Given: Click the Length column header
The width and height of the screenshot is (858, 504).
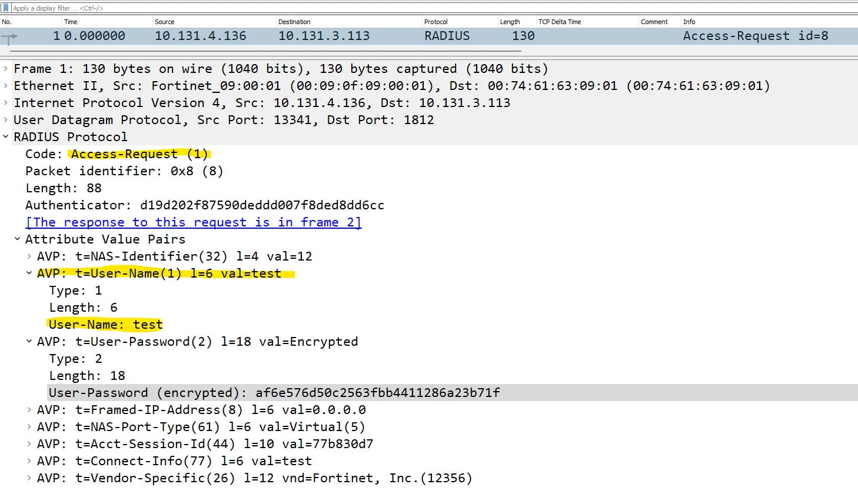Looking at the screenshot, I should 517,22.
